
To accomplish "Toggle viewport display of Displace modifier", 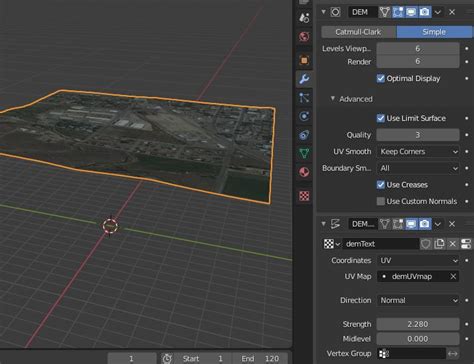I will [x=411, y=224].
